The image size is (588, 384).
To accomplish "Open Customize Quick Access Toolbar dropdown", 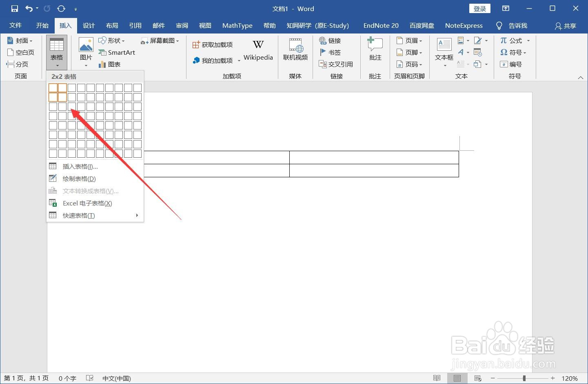I will pyautogui.click(x=75, y=9).
